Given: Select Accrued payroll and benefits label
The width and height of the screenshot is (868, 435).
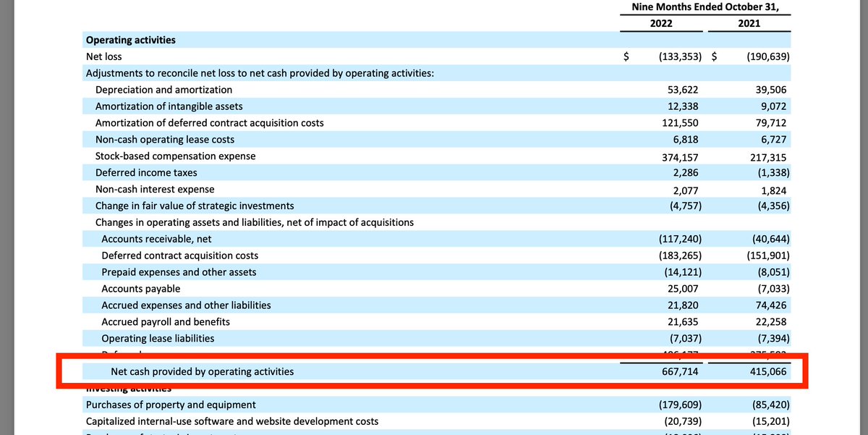Looking at the screenshot, I should 166,322.
